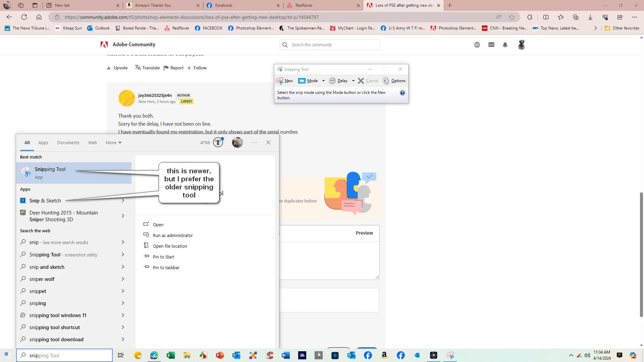Screen dimensions: 644x362
Task: Open Snipping Tool Options gear
Action: point(386,81)
